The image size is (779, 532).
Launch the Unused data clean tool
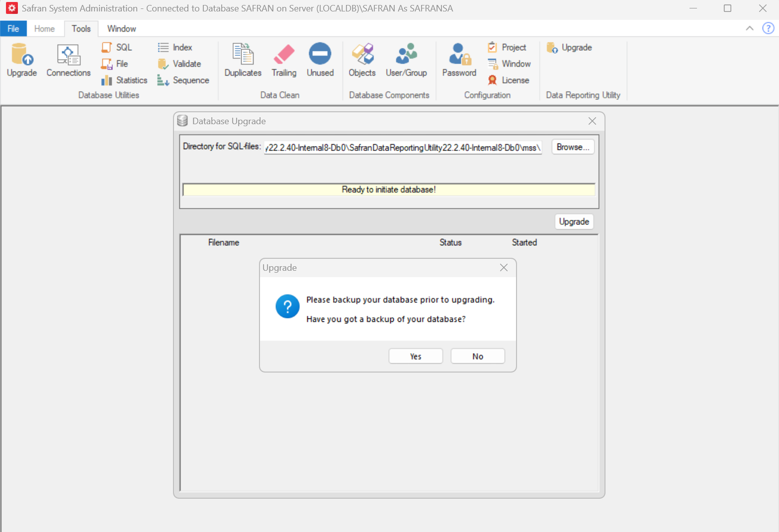click(x=320, y=60)
